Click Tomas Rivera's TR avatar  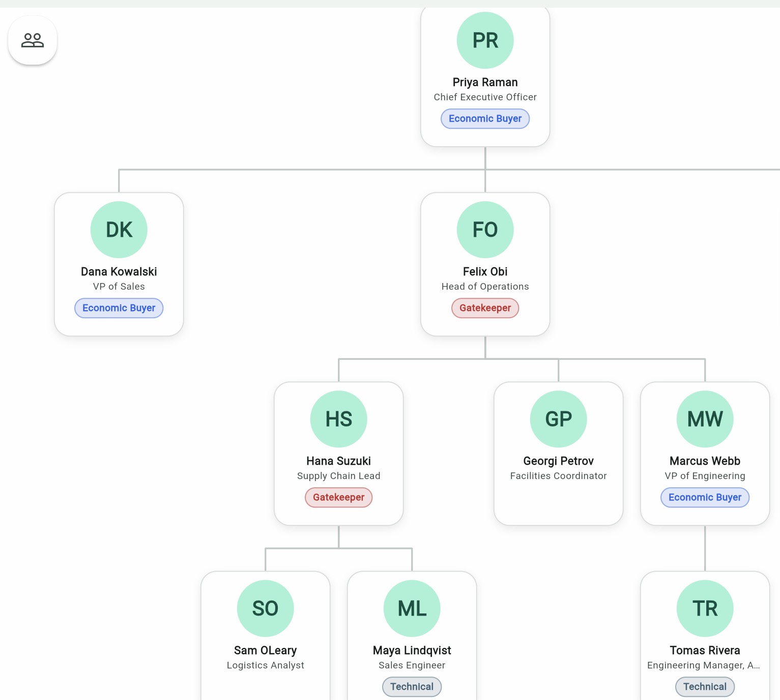(x=705, y=608)
